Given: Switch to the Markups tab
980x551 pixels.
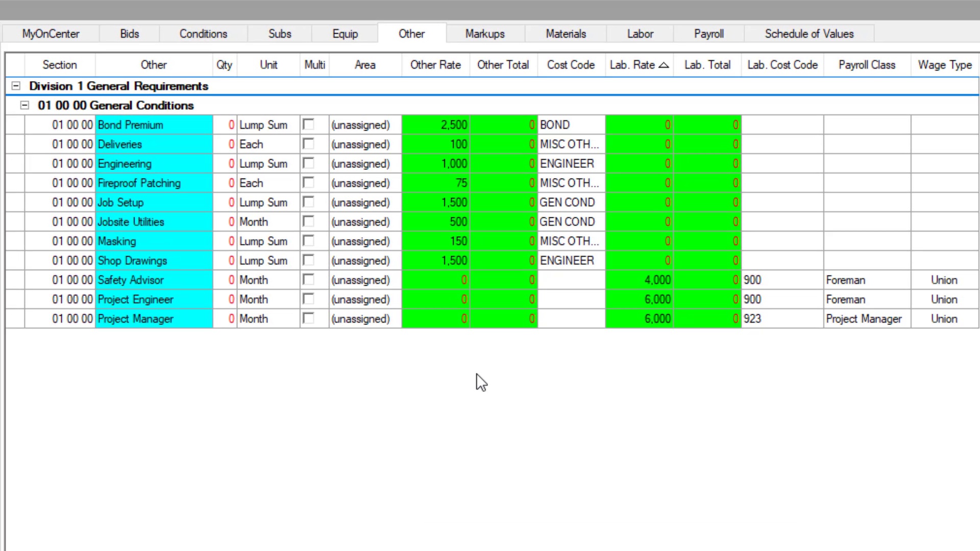Looking at the screenshot, I should [485, 34].
